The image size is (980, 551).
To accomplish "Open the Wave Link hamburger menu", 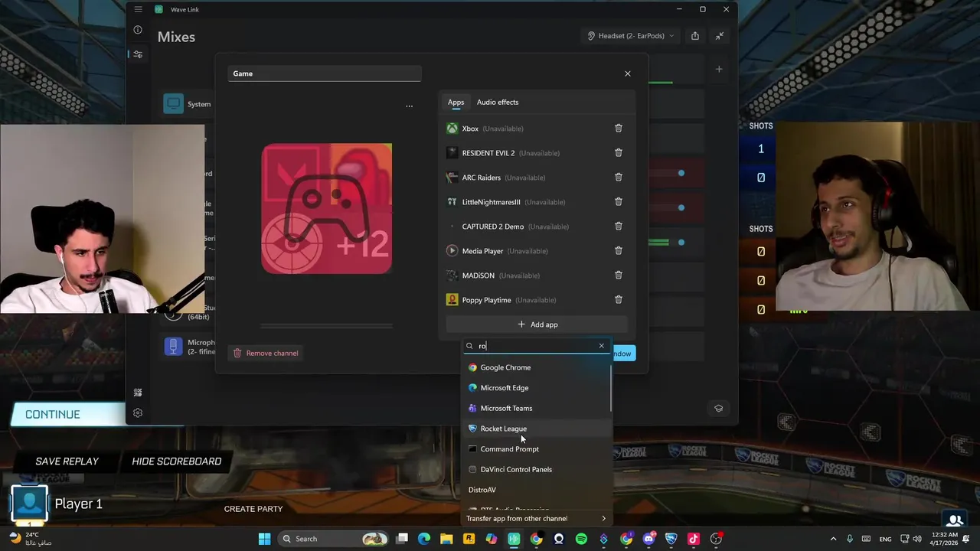I will [138, 9].
